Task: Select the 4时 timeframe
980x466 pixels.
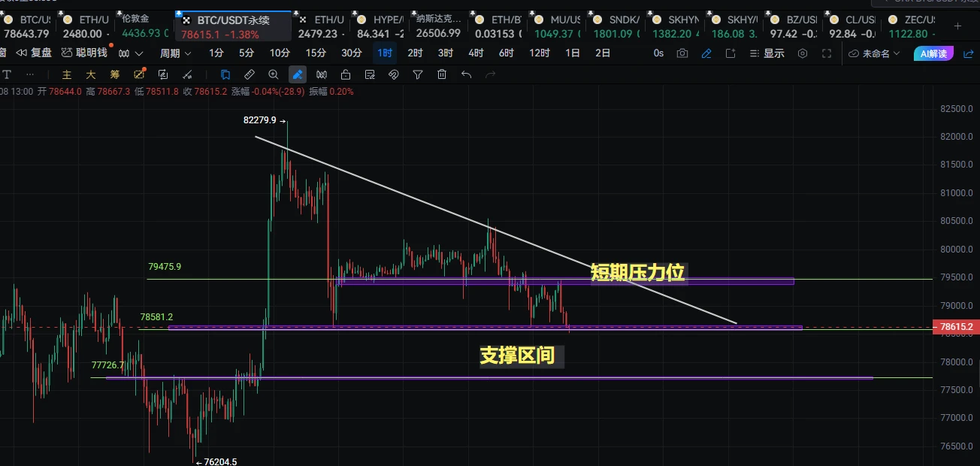Action: 476,53
